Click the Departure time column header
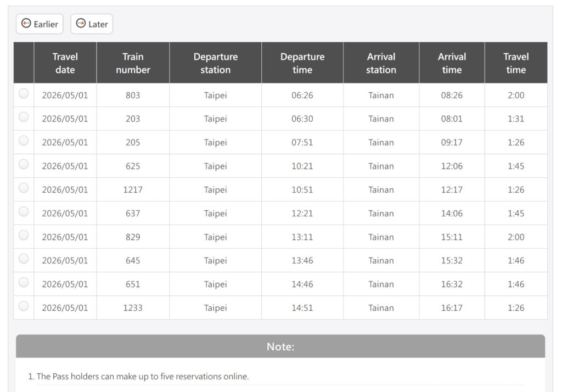The width and height of the screenshot is (562, 392). point(302,63)
